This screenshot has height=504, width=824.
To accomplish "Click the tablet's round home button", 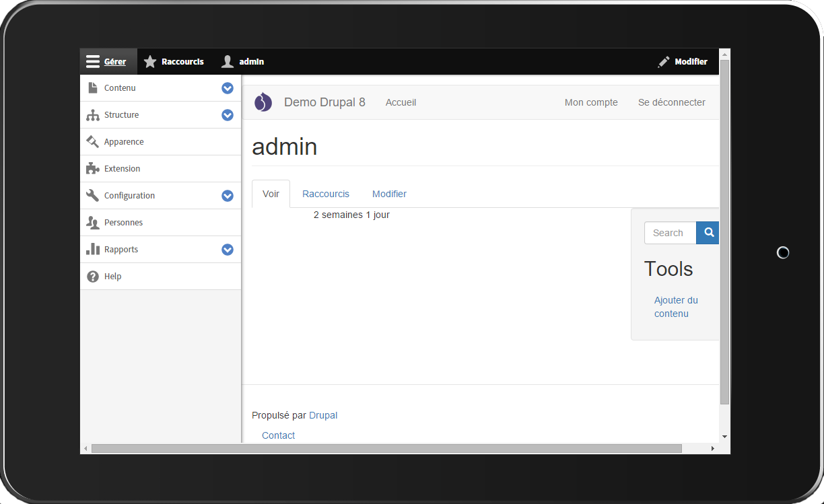I will click(783, 252).
